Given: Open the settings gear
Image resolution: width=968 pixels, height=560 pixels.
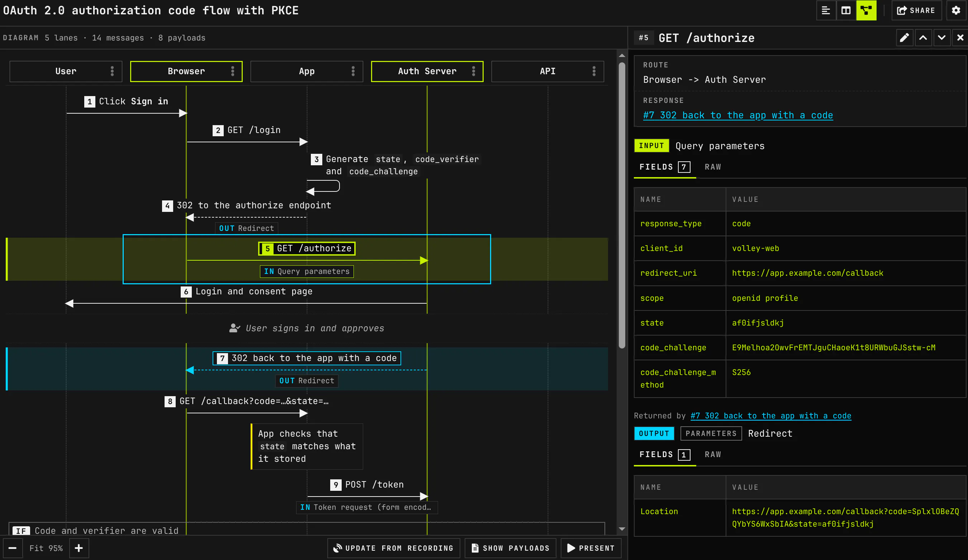Looking at the screenshot, I should coord(956,10).
